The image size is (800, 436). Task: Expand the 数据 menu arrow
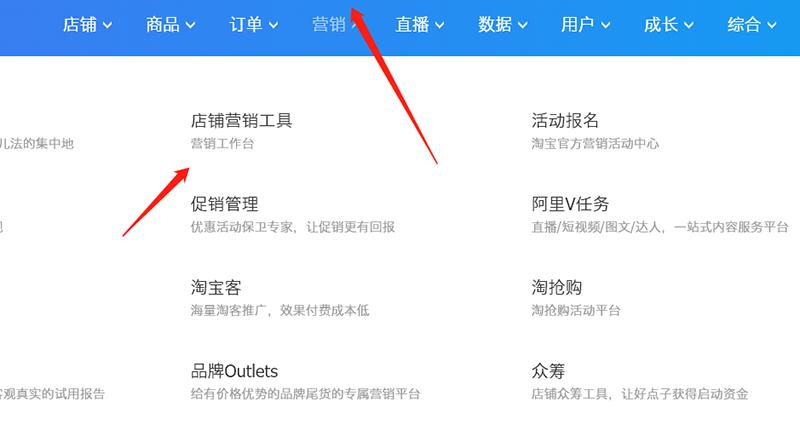click(522, 25)
